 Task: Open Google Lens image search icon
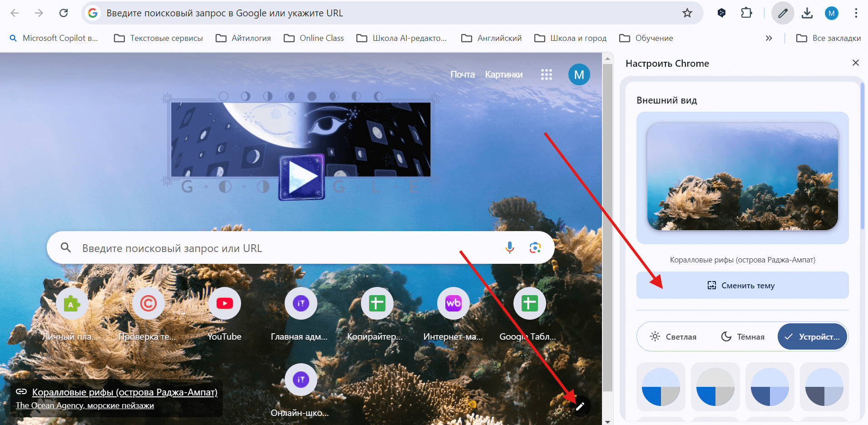535,247
